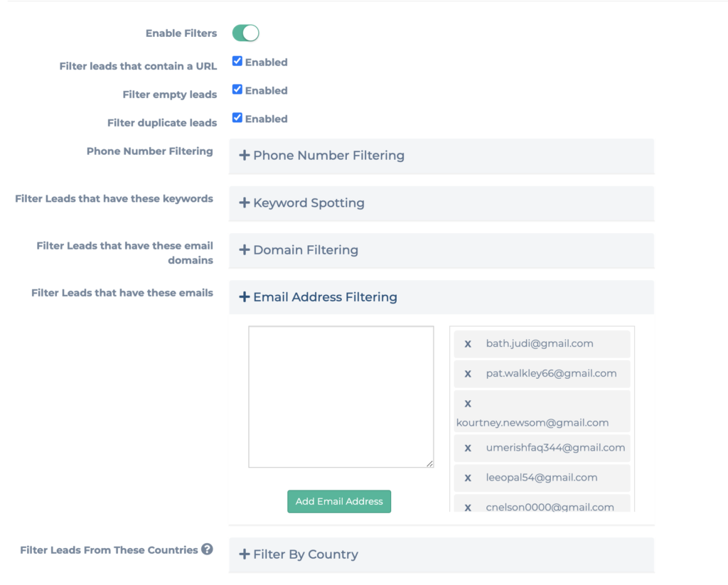Disable the Filter duplicate leads checkbox
The image size is (728, 585).
(237, 119)
